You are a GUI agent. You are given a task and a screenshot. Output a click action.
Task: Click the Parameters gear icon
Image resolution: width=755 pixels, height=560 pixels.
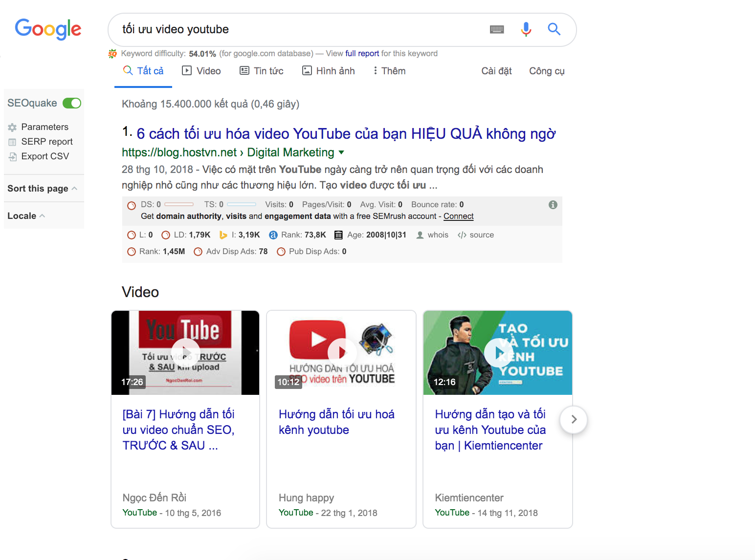12,128
